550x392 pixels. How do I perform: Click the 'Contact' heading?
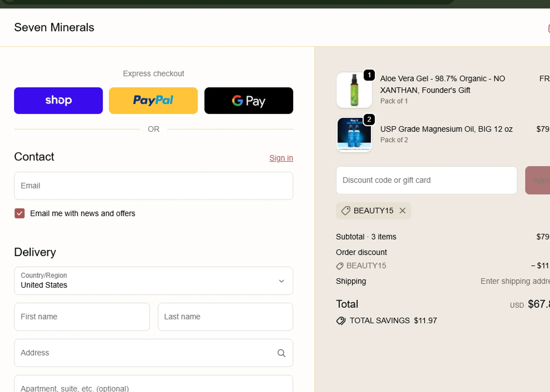(x=34, y=157)
